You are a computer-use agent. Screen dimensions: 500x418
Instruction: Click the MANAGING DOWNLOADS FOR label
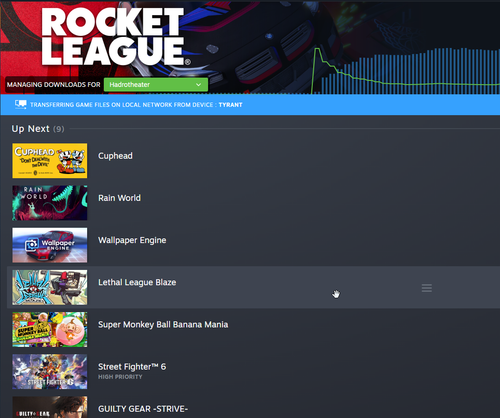pyautogui.click(x=54, y=85)
